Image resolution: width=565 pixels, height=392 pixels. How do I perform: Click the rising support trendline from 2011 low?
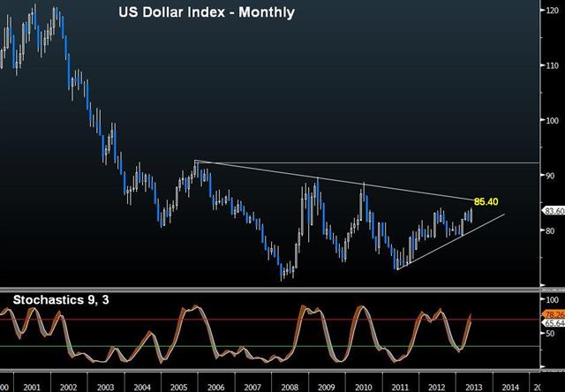(x=450, y=242)
